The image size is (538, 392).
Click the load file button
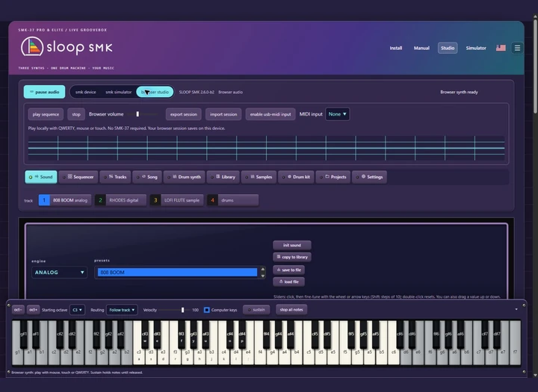[x=289, y=281]
